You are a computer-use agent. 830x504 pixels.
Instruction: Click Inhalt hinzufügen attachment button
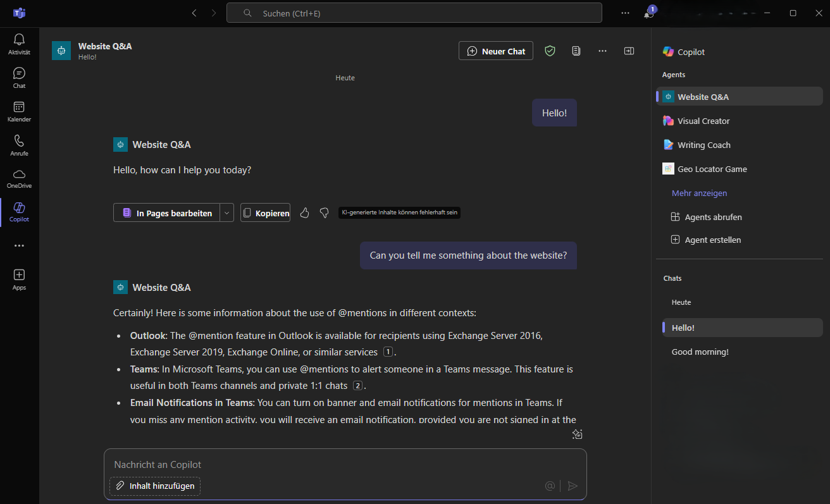[155, 486]
